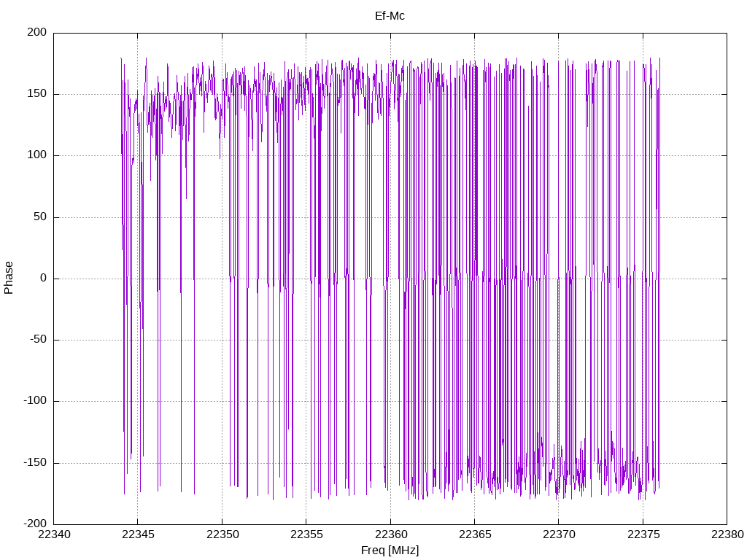Click the 22350 frequency tick label
Viewport: 747px width, 560px height.
[x=222, y=534]
